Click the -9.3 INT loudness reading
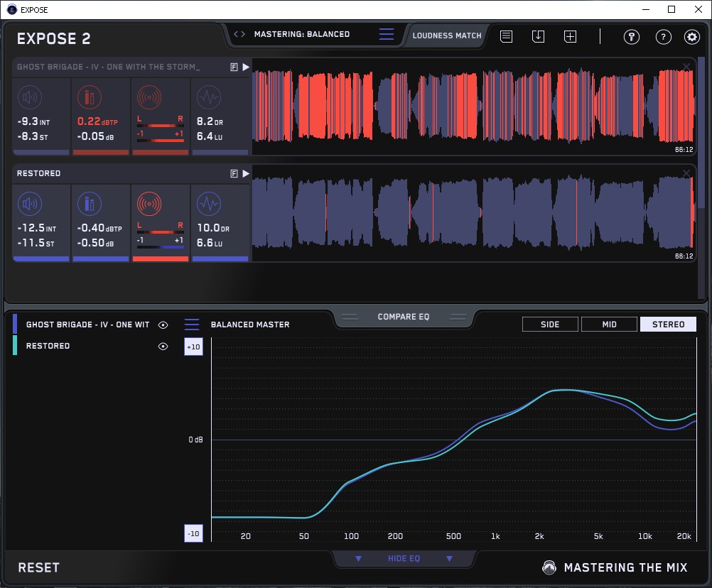Image resolution: width=712 pixels, height=588 pixels. [x=33, y=121]
